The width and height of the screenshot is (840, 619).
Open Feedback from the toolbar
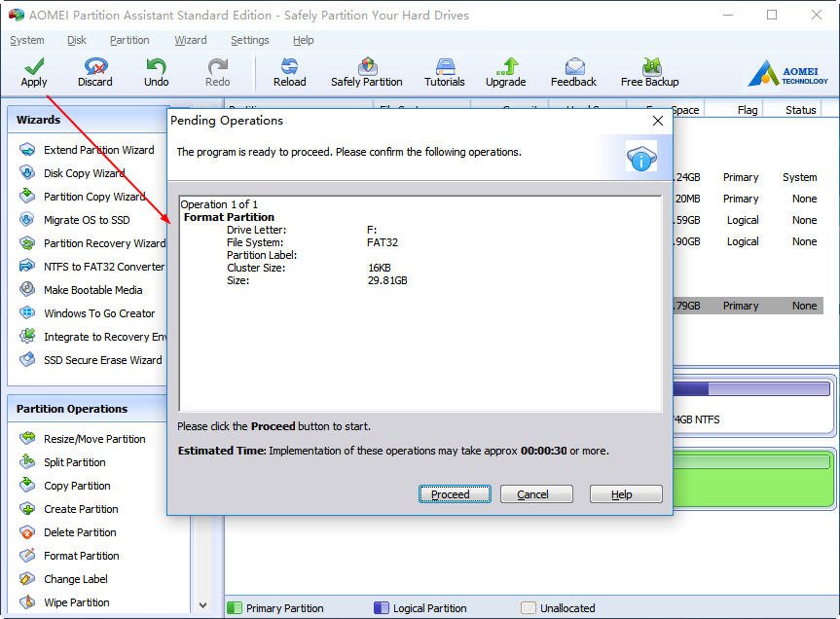click(x=573, y=72)
